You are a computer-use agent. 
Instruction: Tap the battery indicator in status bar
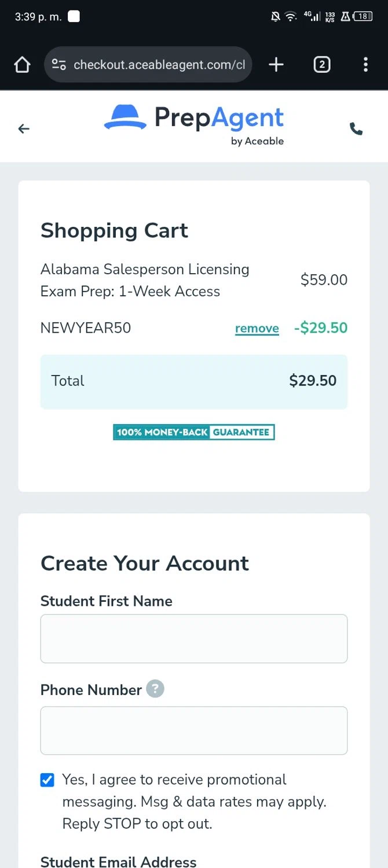point(363,17)
